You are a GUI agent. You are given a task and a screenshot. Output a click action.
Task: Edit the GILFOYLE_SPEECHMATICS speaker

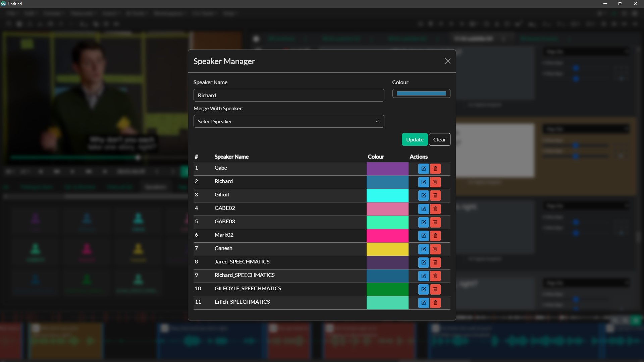pos(423,289)
